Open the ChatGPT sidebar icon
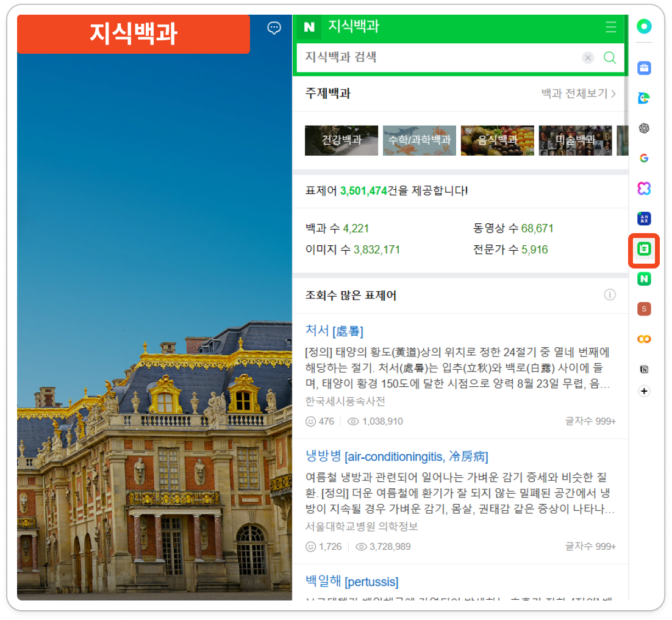 pos(644,128)
